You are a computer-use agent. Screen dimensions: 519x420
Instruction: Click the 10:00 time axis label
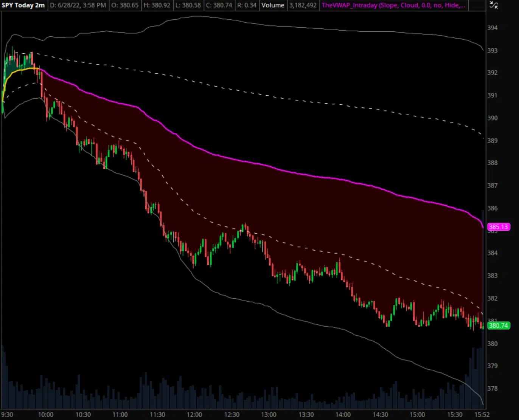(46, 415)
